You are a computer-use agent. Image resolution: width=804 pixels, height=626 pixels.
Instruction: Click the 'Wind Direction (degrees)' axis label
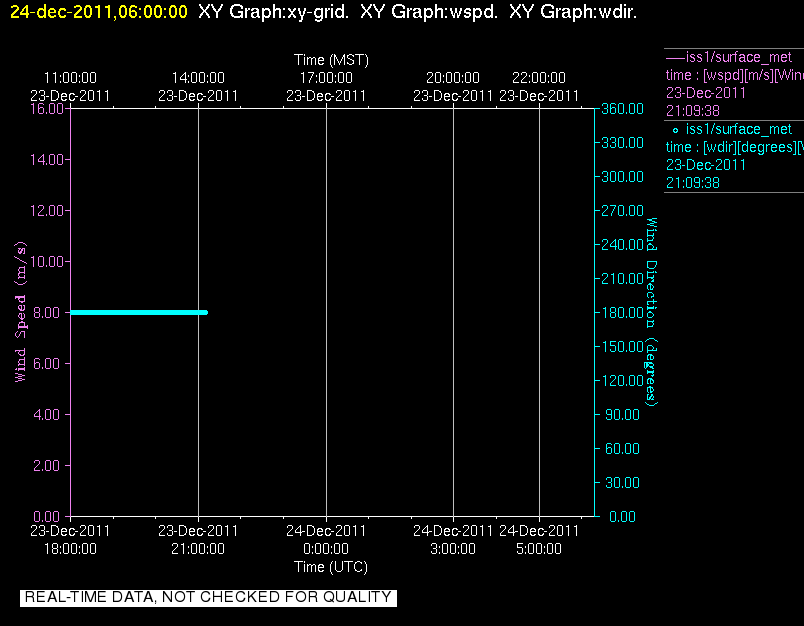pos(651,312)
